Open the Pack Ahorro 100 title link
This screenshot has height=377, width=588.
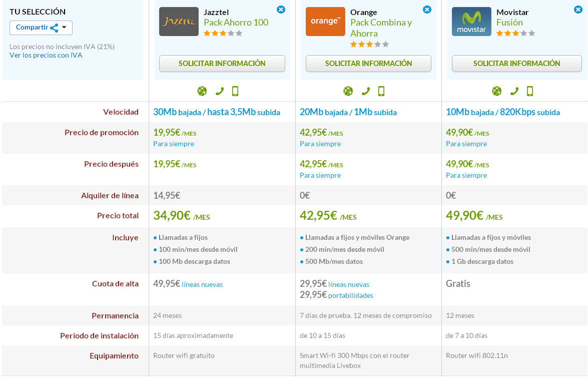tap(236, 23)
